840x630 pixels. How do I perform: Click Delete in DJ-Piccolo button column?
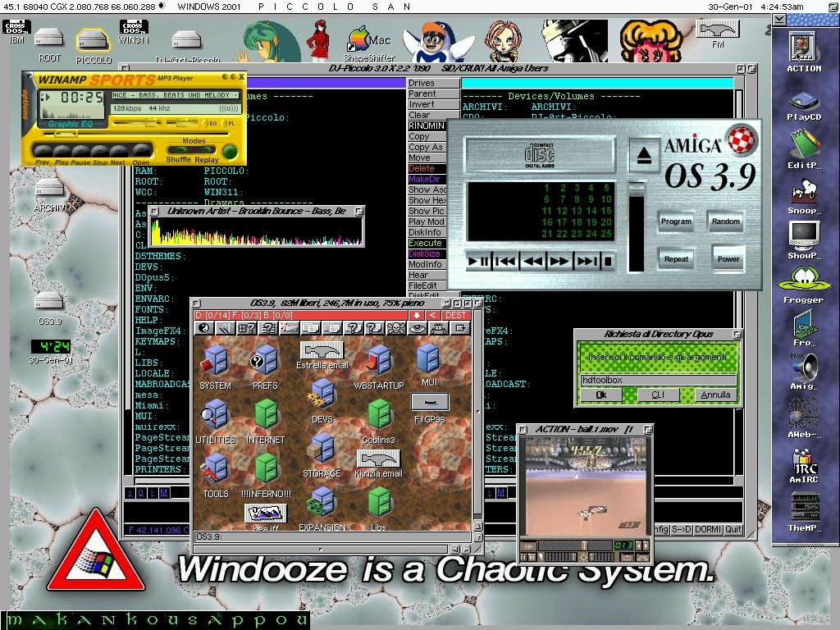(x=427, y=168)
